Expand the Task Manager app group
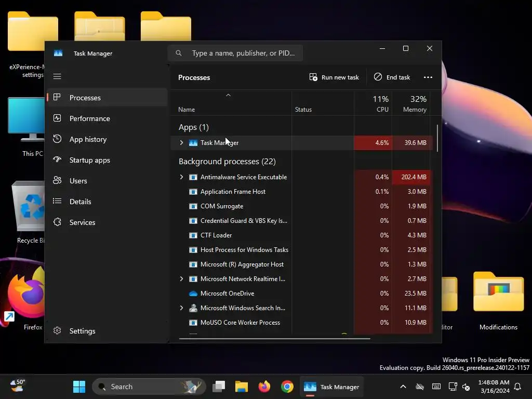This screenshot has width=532, height=399. pyautogui.click(x=181, y=143)
